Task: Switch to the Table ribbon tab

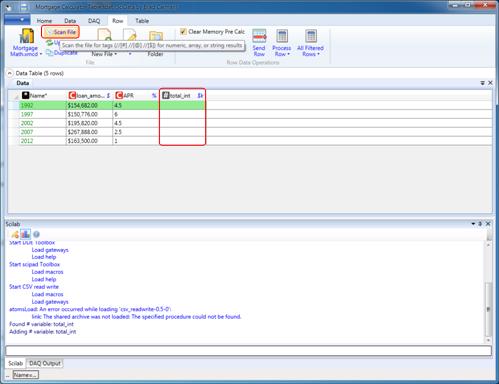Action: coord(142,21)
